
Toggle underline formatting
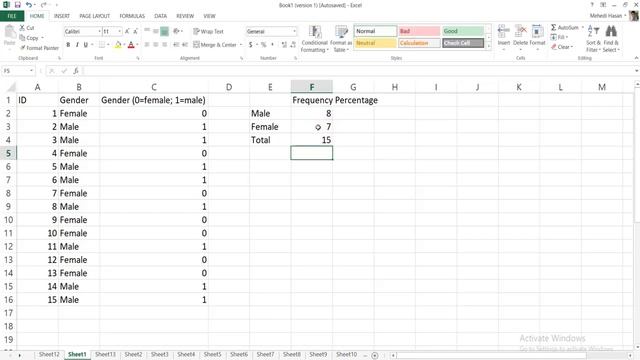tap(86, 44)
